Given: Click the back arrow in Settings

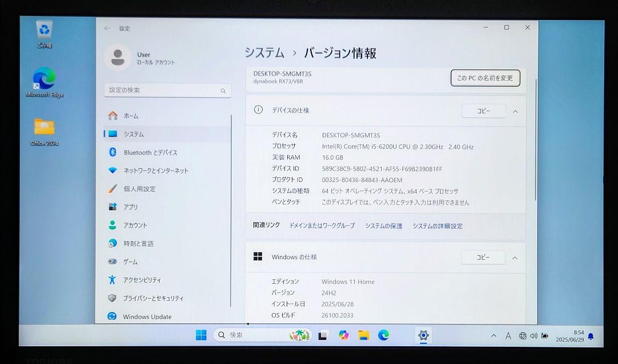Looking at the screenshot, I should coord(107,29).
